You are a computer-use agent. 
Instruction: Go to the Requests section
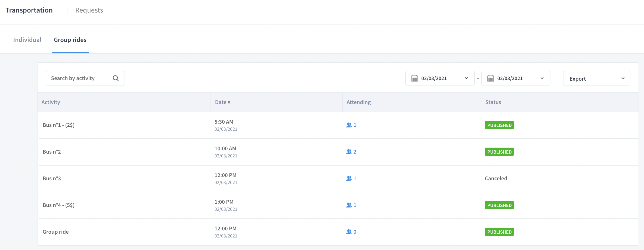tap(89, 10)
